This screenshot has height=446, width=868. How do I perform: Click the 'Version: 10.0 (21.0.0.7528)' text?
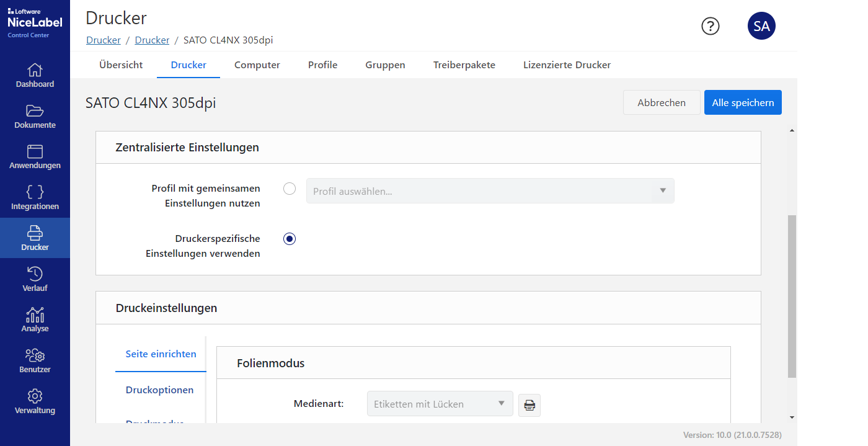[x=732, y=435]
